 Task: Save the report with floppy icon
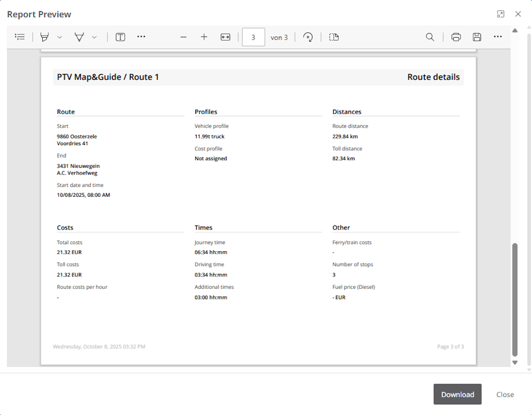(x=477, y=37)
